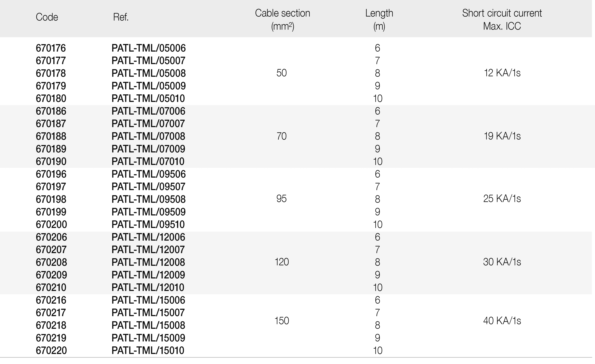The image size is (595, 364).
Task: Click the 30 KA/1s rating
Action: click(502, 262)
